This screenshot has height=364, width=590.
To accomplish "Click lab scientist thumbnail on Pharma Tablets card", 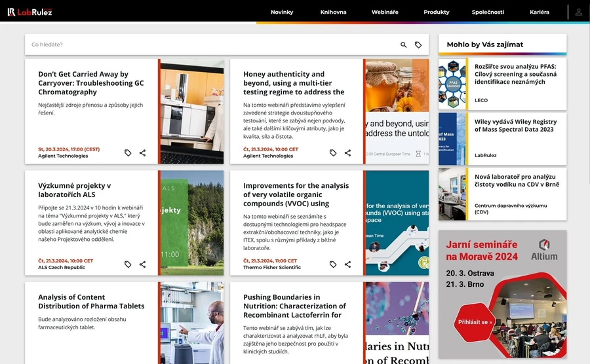I will tap(192, 323).
